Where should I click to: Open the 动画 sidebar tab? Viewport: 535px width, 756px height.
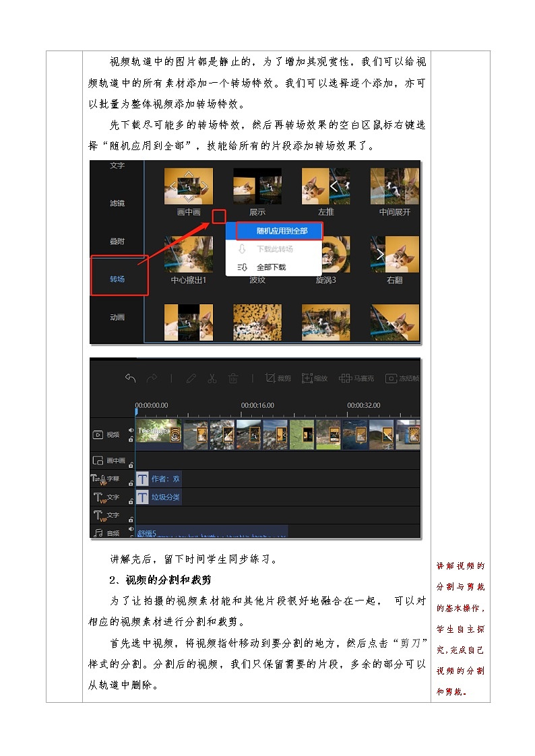tap(117, 317)
